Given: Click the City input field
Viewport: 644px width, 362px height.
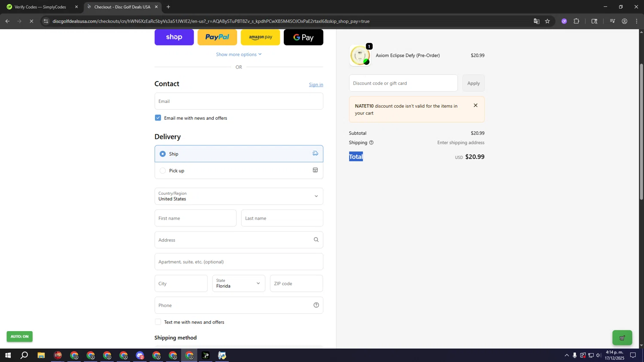Looking at the screenshot, I should tap(181, 284).
